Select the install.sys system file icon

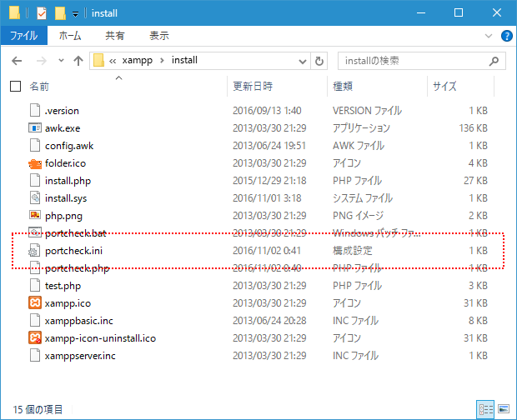[35, 198]
